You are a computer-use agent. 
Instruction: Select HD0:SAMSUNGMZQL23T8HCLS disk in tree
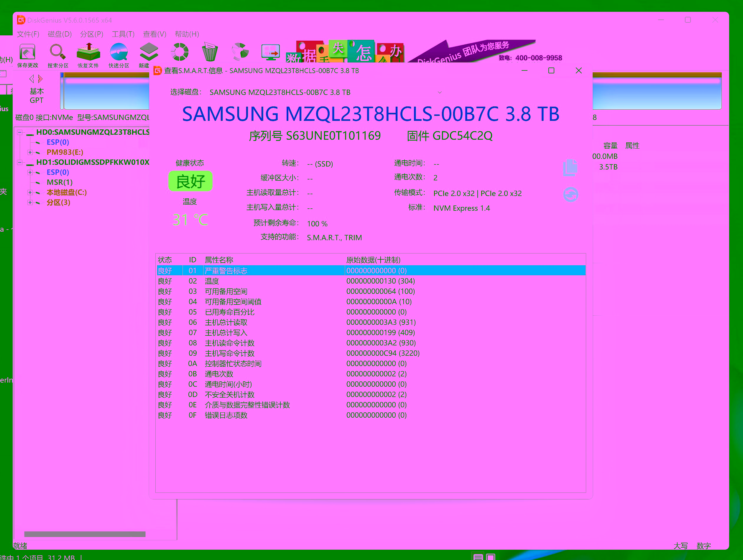[93, 132]
